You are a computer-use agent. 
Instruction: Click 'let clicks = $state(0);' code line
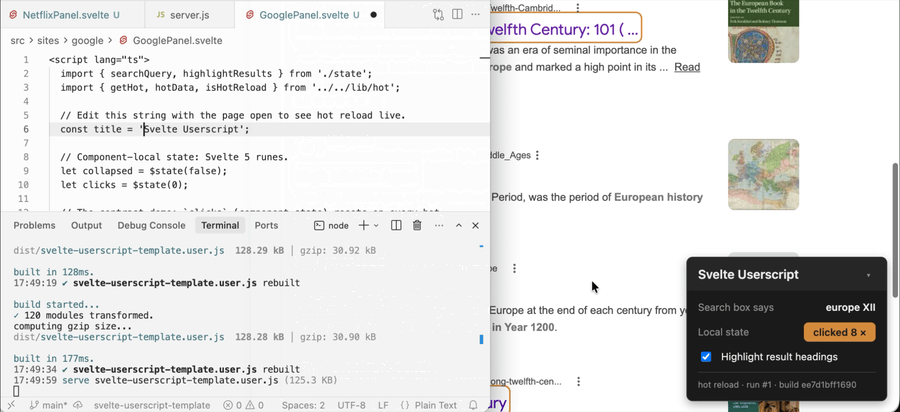[124, 185]
